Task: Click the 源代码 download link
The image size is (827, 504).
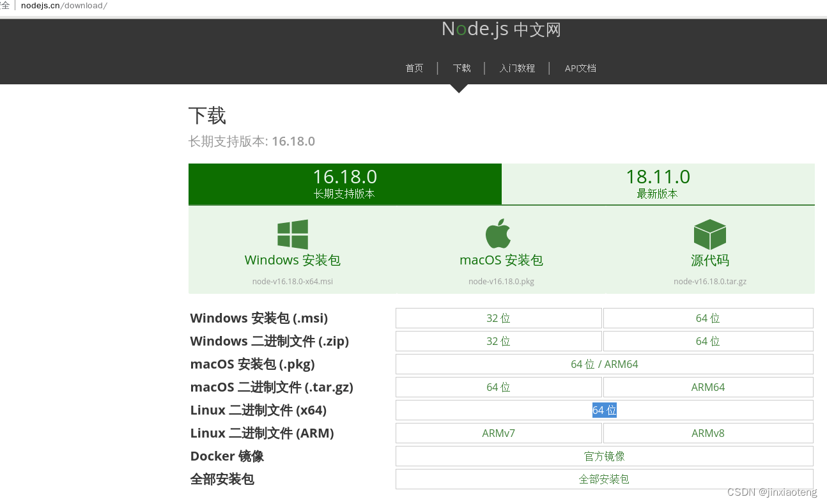Action: (x=710, y=261)
